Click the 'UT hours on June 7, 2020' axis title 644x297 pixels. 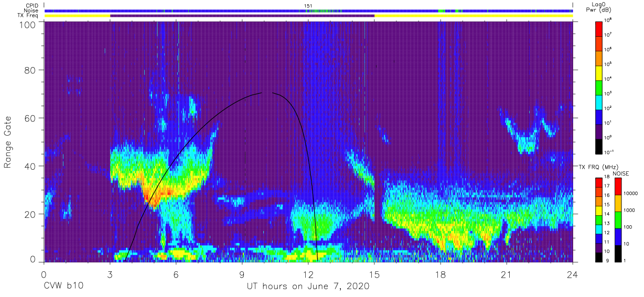308,287
